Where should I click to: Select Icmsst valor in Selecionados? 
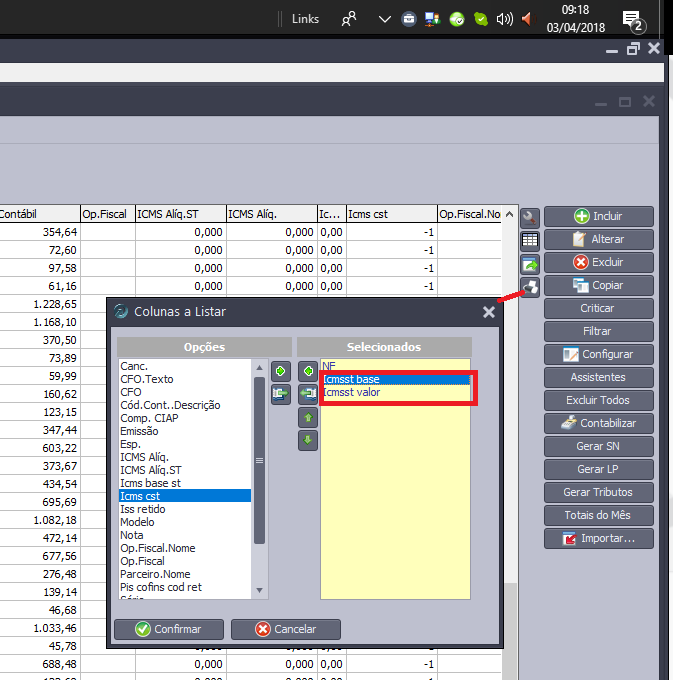(395, 392)
